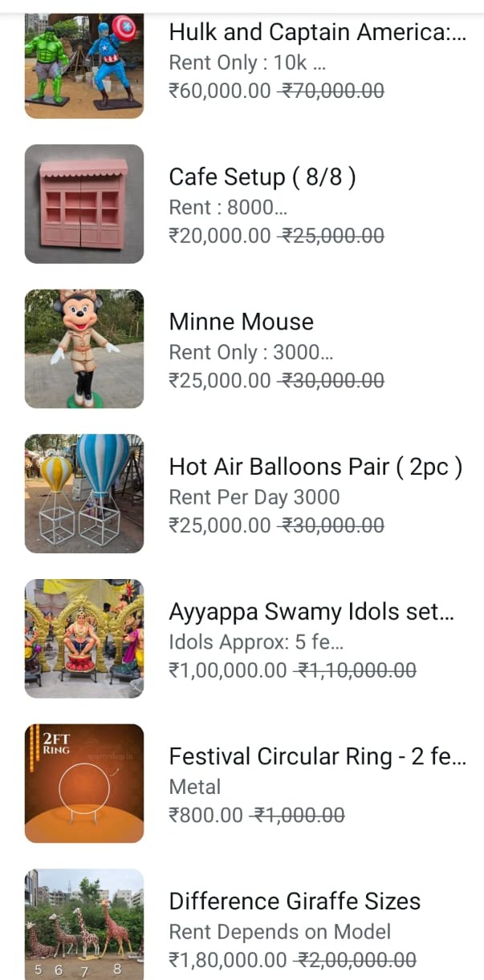Click Rent Depends on Model subtitle

point(279,932)
